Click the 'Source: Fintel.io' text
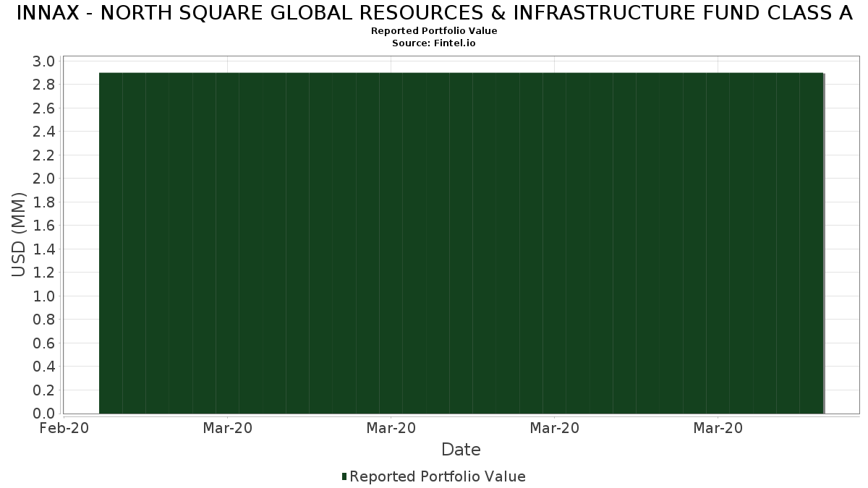The height and width of the screenshot is (488, 868). click(x=434, y=43)
